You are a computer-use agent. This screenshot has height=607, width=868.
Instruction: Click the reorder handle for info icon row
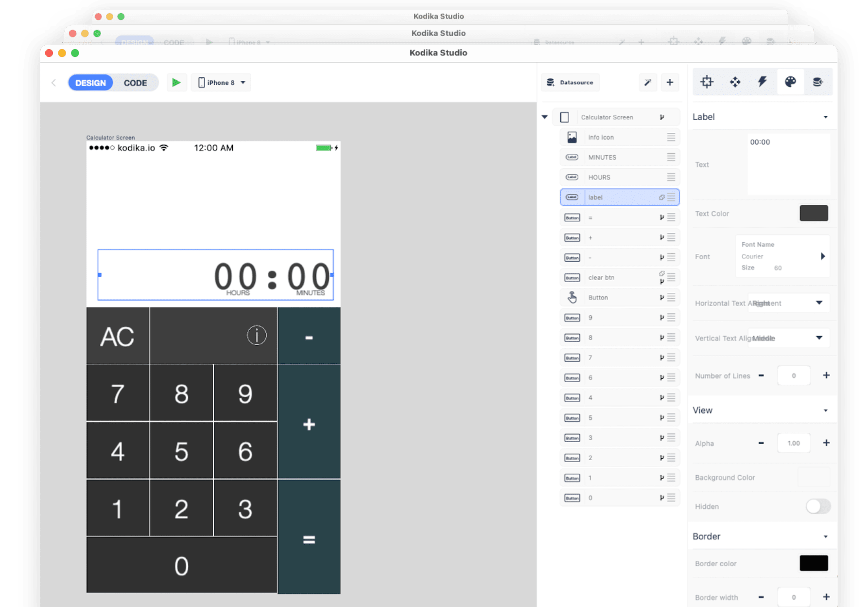tap(671, 137)
